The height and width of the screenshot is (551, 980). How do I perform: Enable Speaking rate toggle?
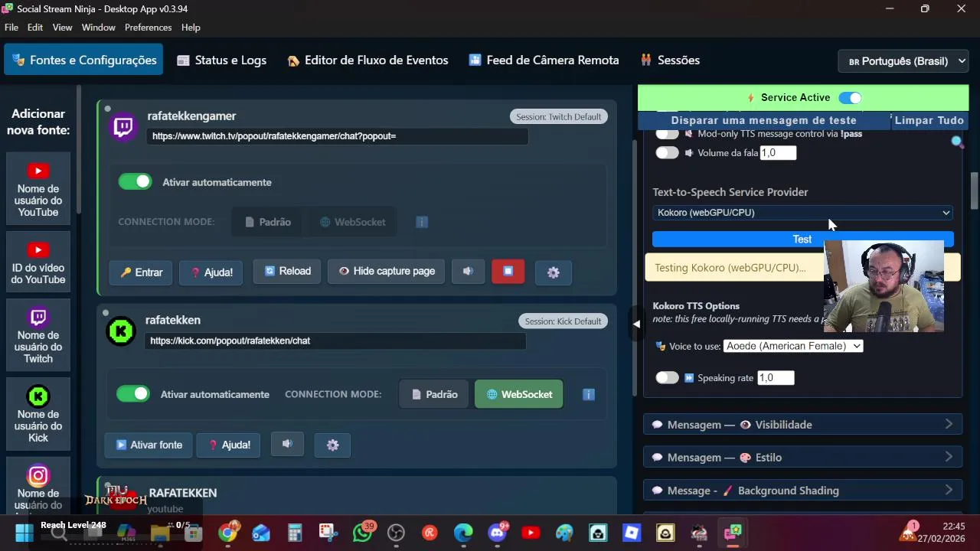tap(667, 377)
